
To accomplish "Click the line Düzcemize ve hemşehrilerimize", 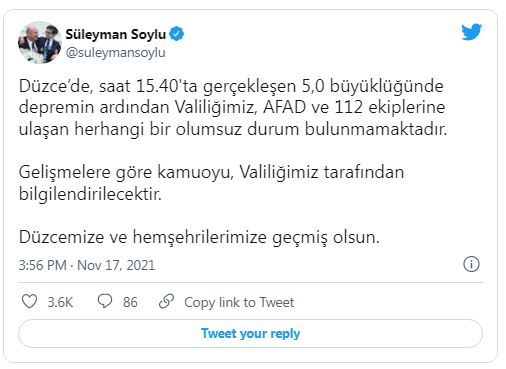I will [199, 237].
